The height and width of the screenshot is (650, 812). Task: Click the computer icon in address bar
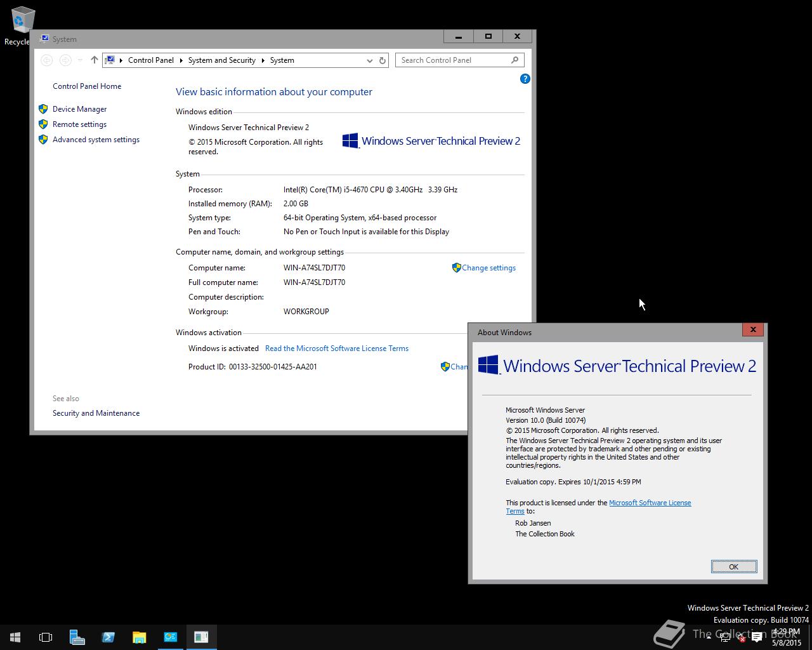click(110, 60)
